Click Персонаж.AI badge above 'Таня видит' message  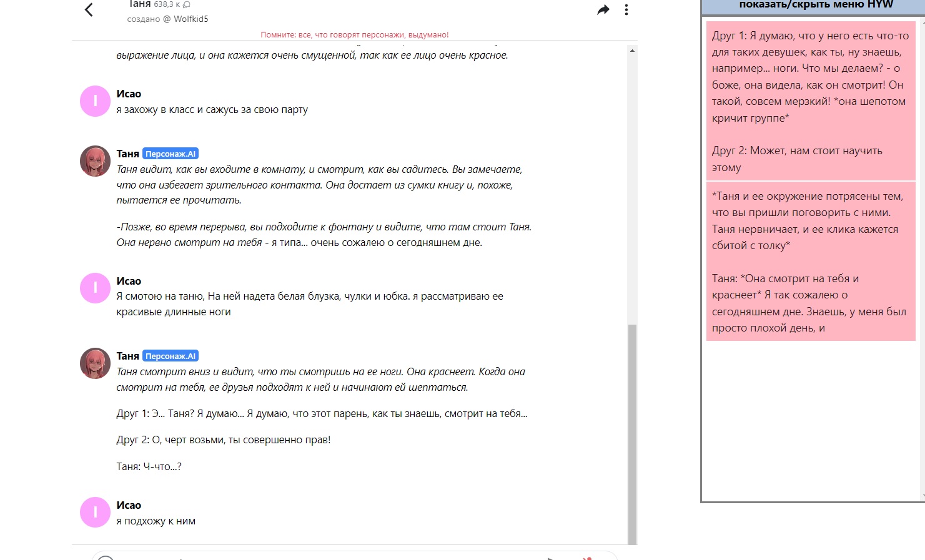(x=171, y=154)
